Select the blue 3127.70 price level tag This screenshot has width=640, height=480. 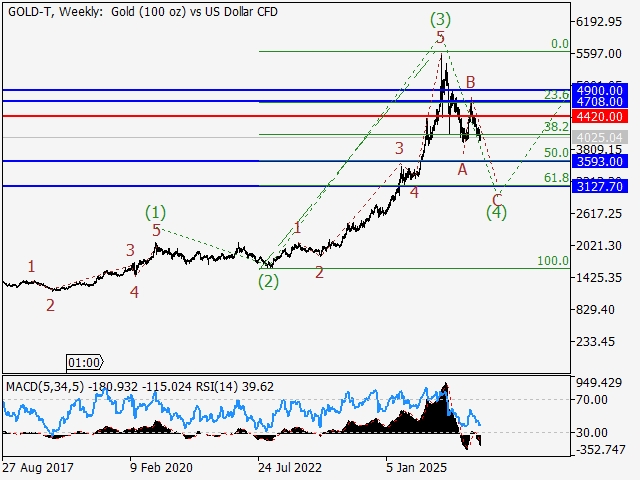[600, 187]
